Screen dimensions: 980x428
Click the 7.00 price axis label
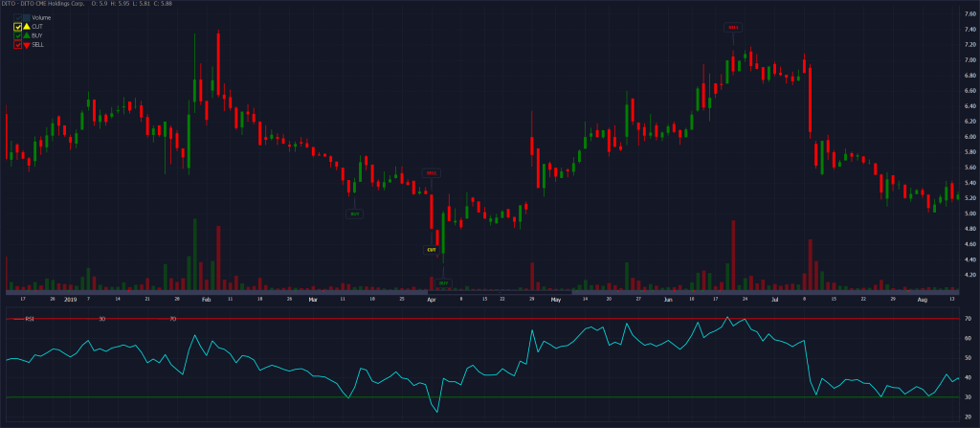pyautogui.click(x=969, y=60)
